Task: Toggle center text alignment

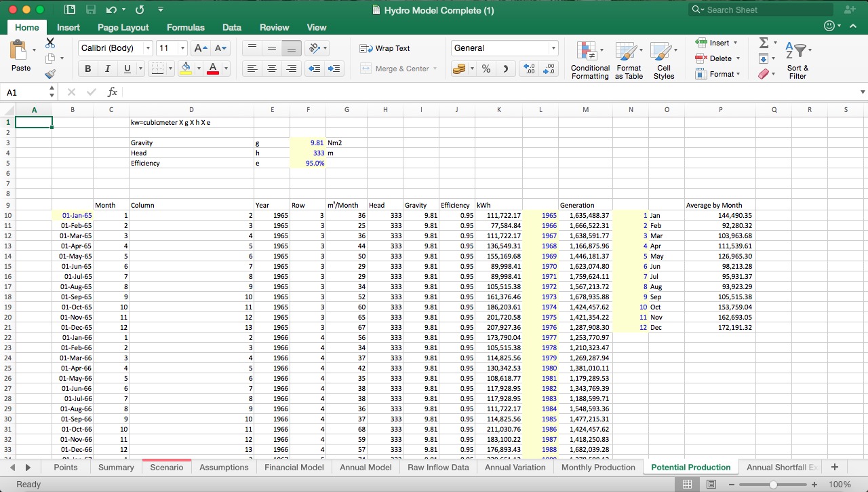Action: click(273, 69)
